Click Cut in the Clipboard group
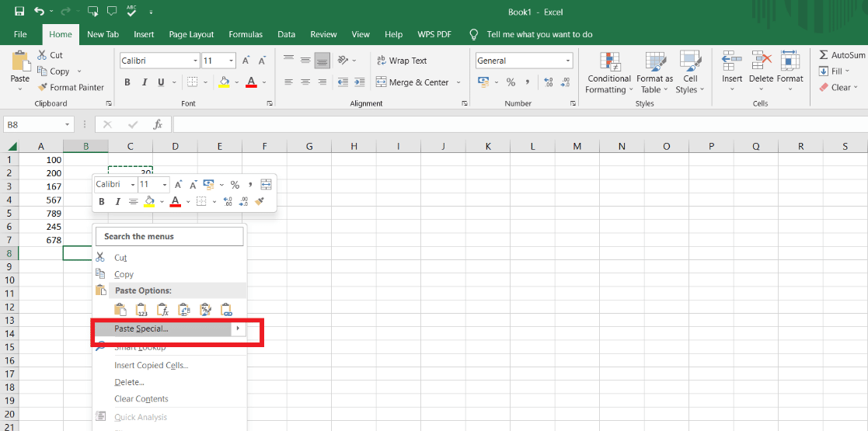The image size is (868, 431). (50, 55)
